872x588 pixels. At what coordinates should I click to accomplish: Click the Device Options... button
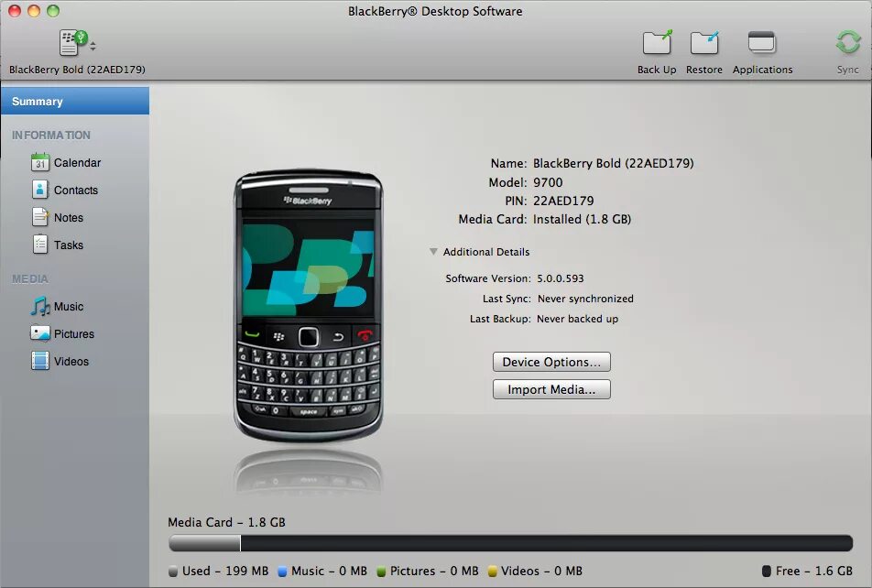click(551, 362)
